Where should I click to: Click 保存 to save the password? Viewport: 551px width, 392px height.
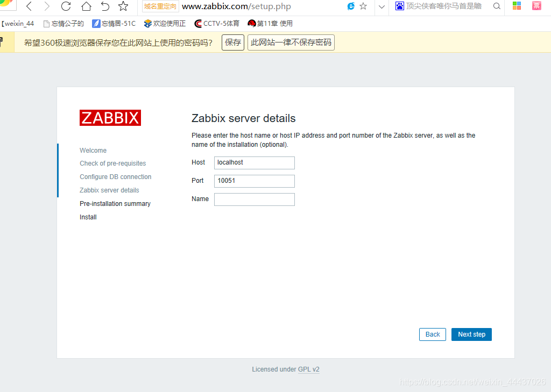point(233,42)
